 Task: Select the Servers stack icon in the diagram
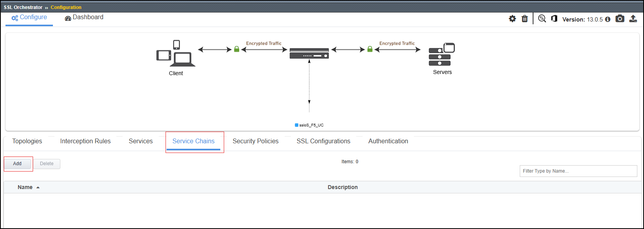(442, 54)
